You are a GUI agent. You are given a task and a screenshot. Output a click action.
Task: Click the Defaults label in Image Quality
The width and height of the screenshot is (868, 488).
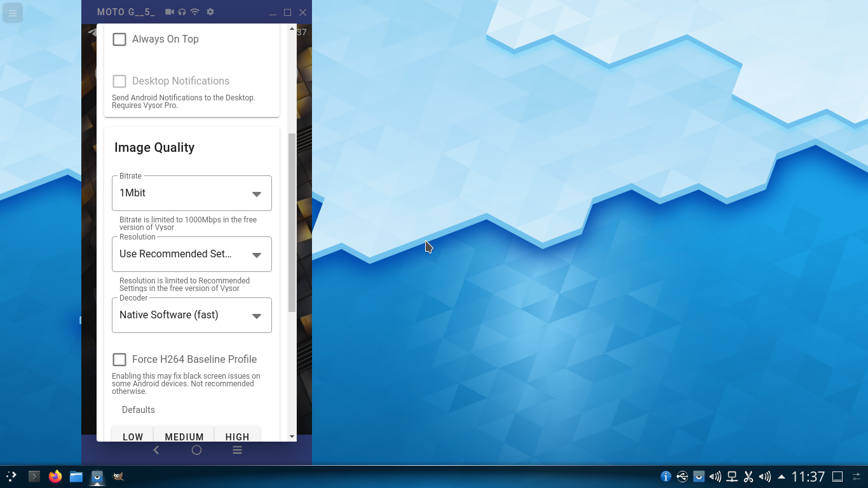(x=138, y=410)
